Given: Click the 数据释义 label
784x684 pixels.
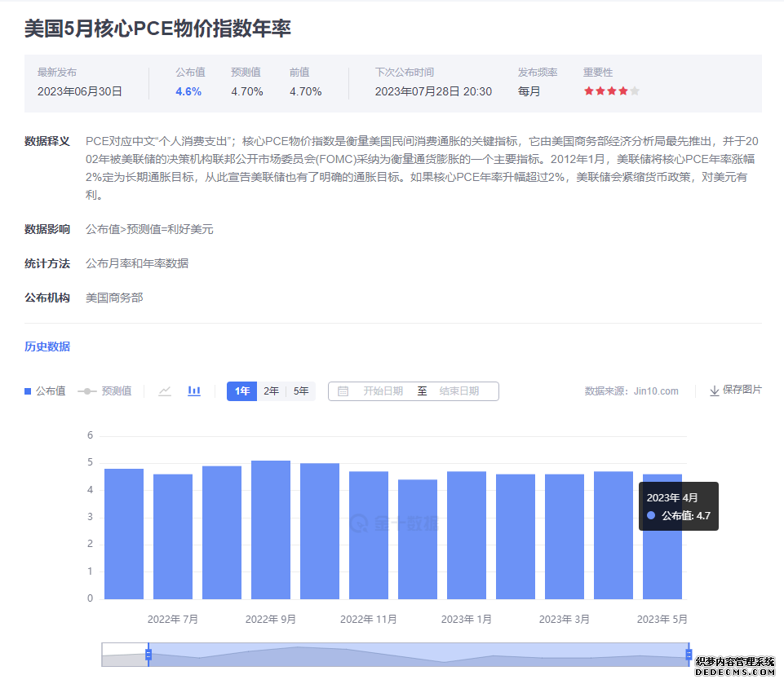Looking at the screenshot, I should [47, 141].
